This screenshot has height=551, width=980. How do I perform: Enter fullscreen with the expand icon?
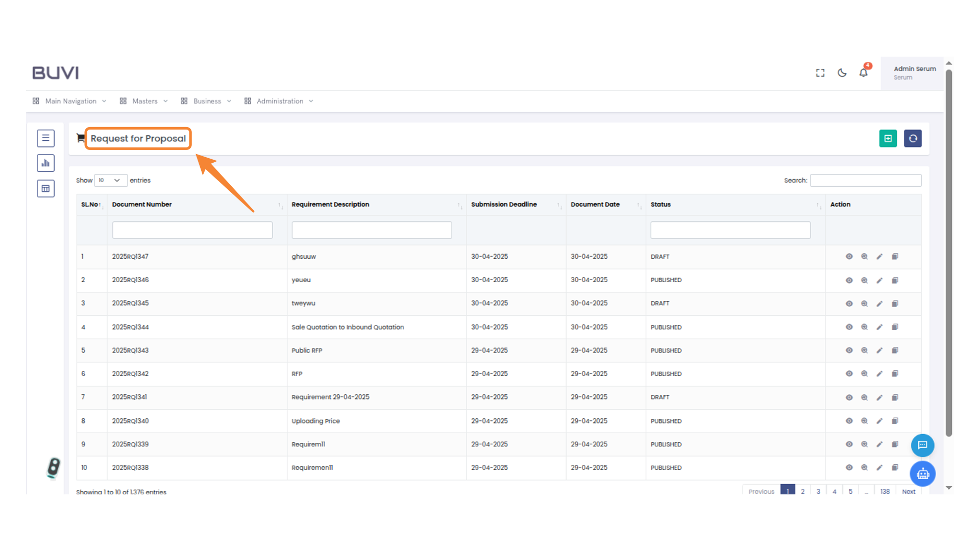(x=820, y=73)
